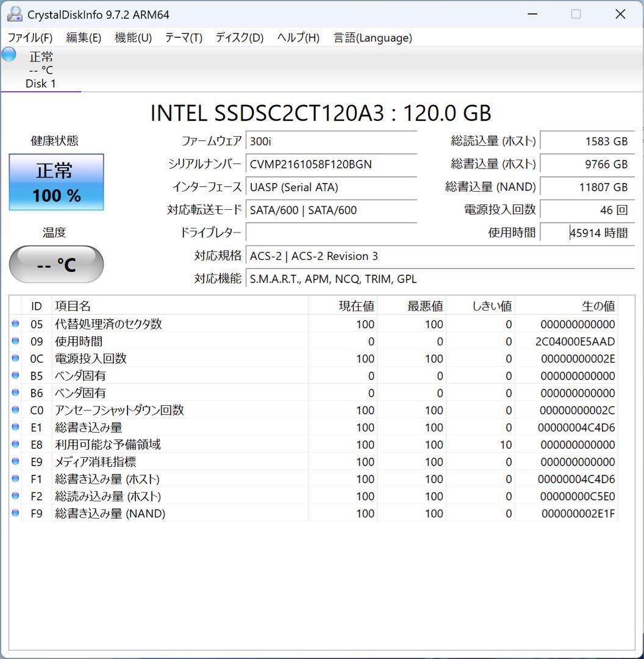The image size is (644, 659).
Task: Click the status dot beside 代替処理済のセクタ数
Action: (15, 324)
